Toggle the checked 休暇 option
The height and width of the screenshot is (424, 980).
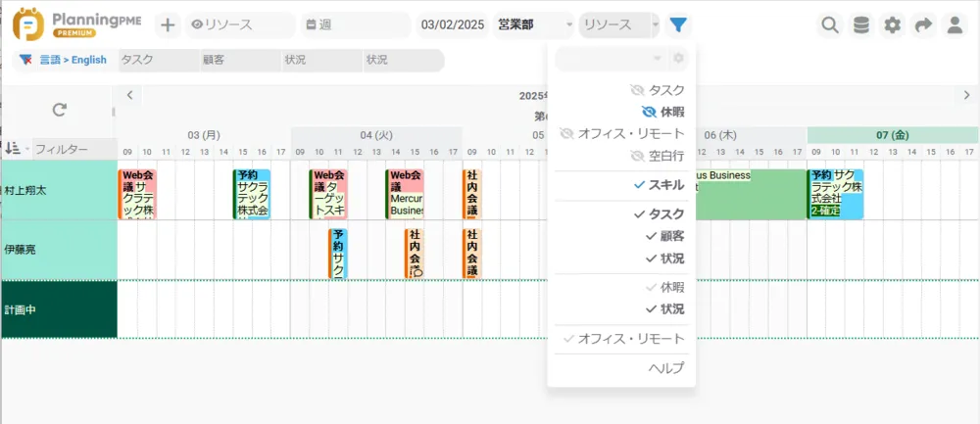(665, 287)
